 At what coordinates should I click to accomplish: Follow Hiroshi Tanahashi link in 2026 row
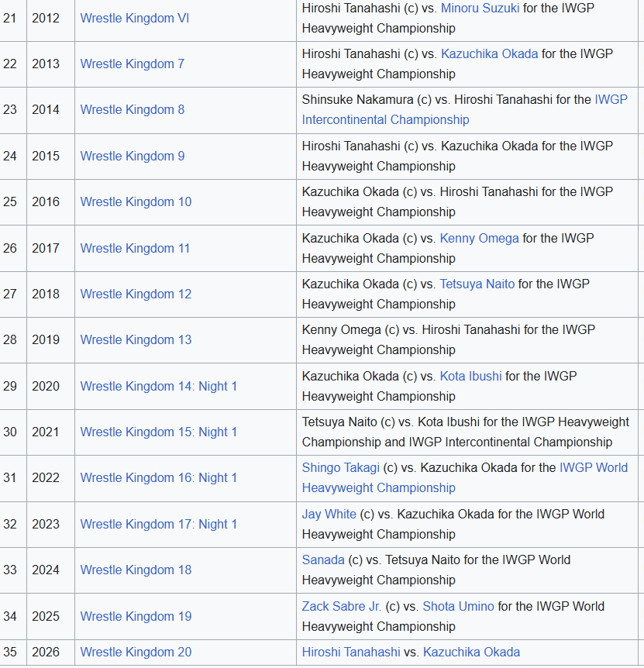tap(351, 653)
